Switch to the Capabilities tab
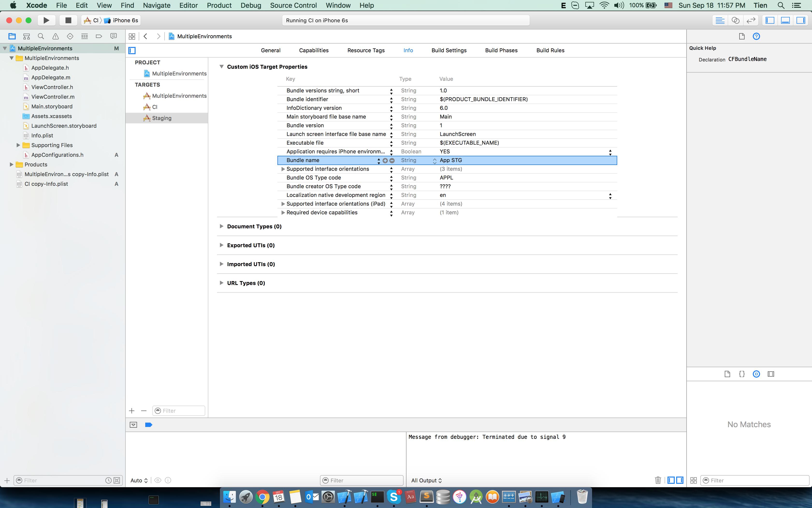This screenshot has width=812, height=508. click(x=314, y=50)
